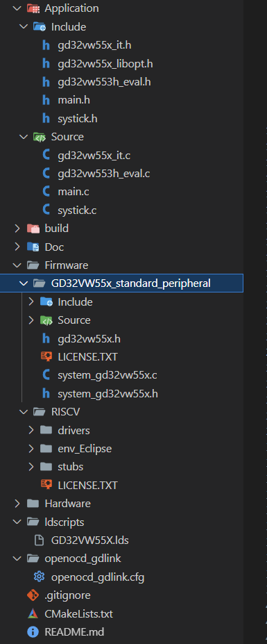Expand the Hardware folder chevron
The width and height of the screenshot is (267, 644).
[17, 504]
